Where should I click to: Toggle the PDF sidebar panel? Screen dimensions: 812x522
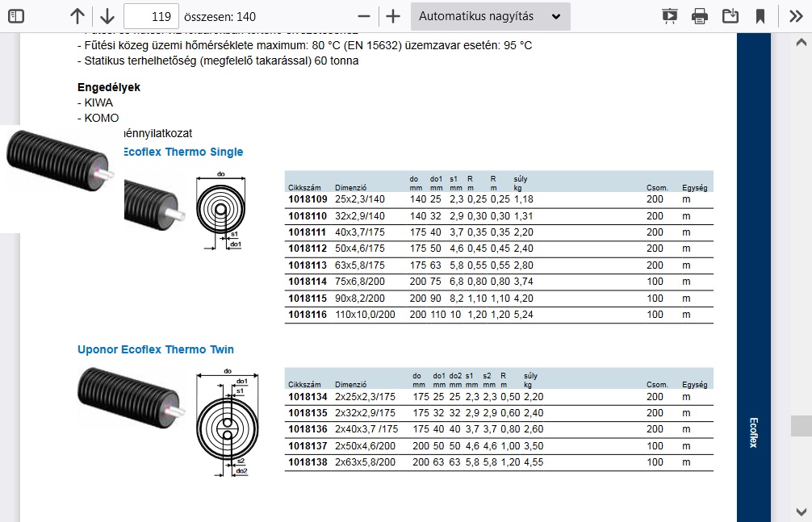pos(16,16)
